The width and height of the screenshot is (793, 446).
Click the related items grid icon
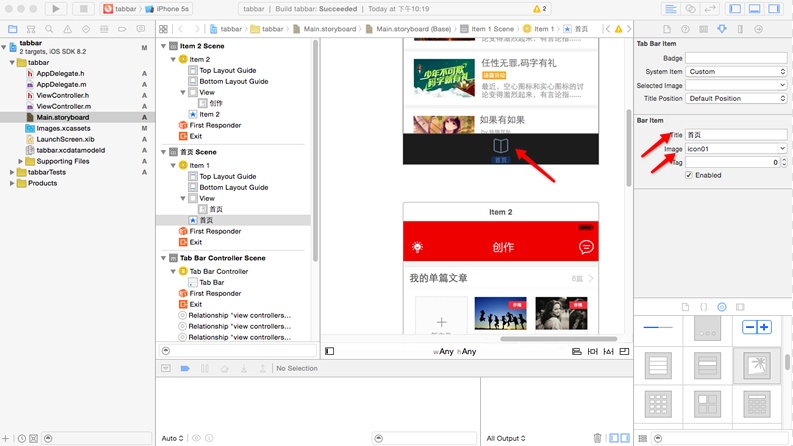(x=163, y=29)
